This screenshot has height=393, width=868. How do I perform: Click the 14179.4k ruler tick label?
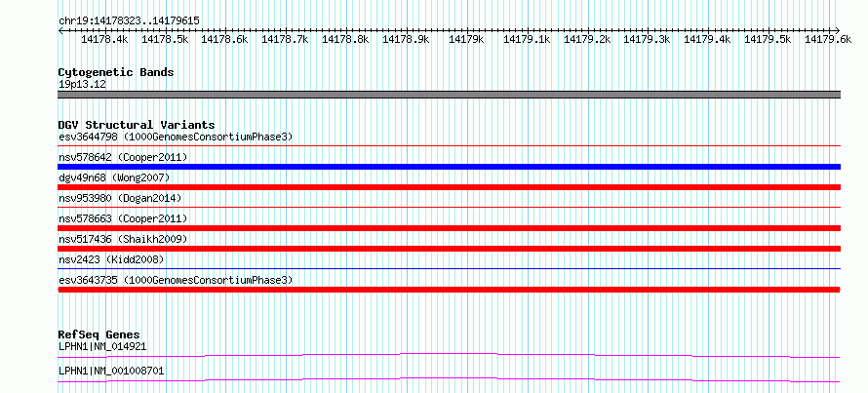[x=707, y=39]
